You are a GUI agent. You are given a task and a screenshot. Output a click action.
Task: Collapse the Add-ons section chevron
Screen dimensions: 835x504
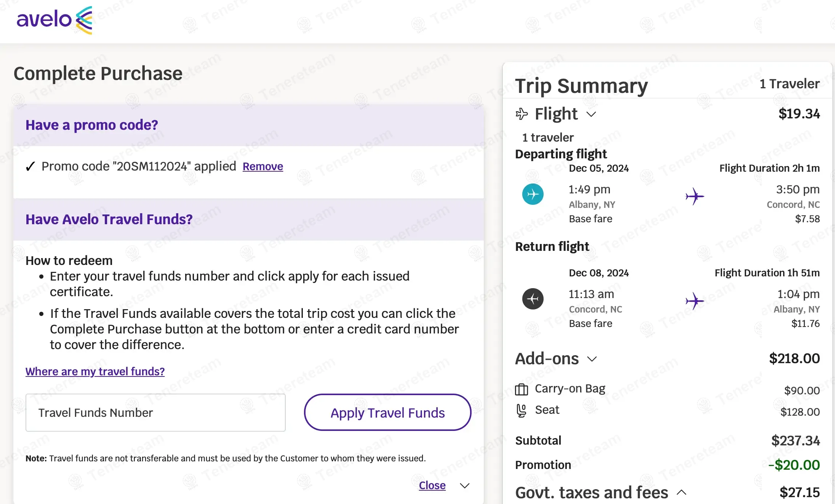592,359
